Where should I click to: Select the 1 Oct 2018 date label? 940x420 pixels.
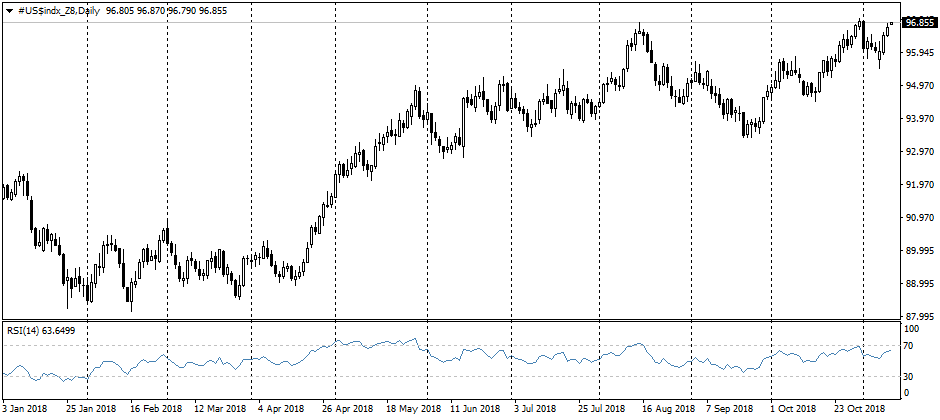[793, 408]
